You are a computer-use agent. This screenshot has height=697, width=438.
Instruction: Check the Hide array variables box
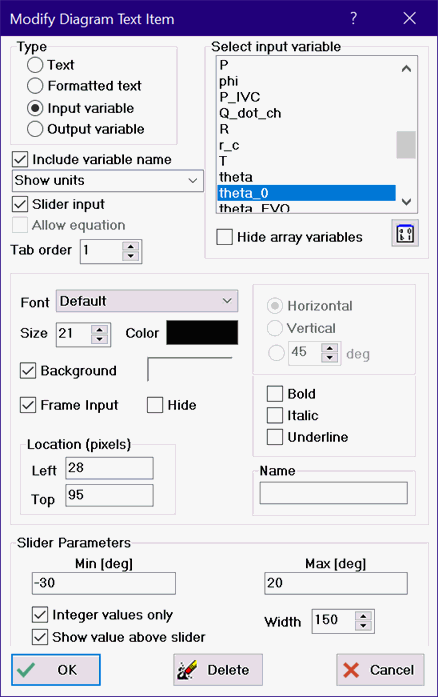pos(225,237)
